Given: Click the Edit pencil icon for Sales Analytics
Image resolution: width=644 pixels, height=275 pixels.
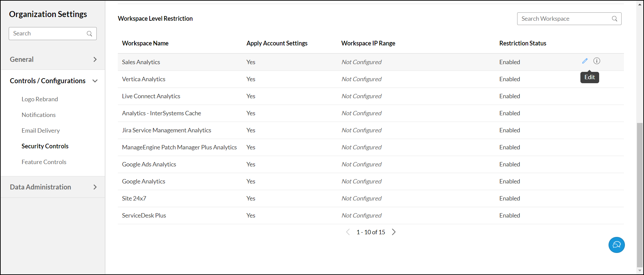Looking at the screenshot, I should coord(585,61).
